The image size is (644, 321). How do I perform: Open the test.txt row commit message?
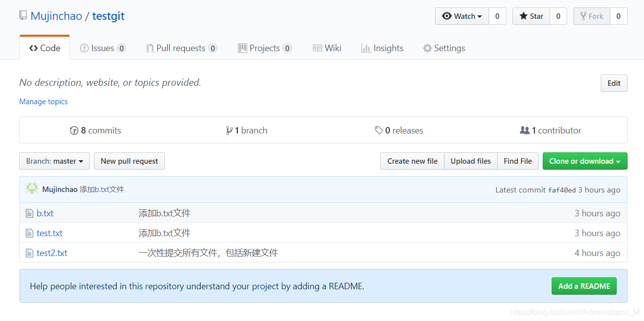click(x=164, y=233)
